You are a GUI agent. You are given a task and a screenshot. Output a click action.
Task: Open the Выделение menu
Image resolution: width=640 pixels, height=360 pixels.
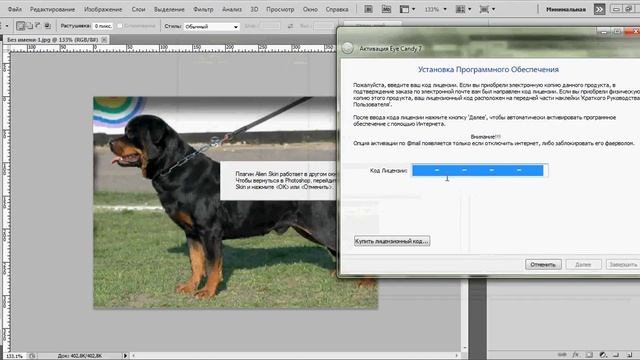coord(169,9)
